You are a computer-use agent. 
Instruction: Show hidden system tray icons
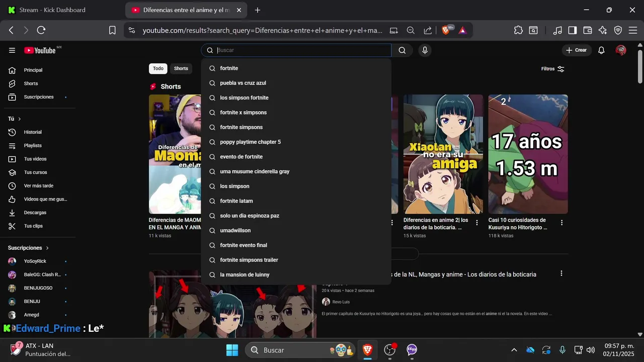(514, 350)
